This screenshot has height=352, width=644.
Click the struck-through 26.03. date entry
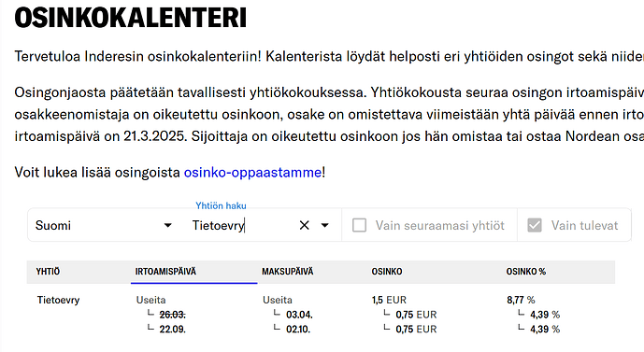(x=173, y=315)
